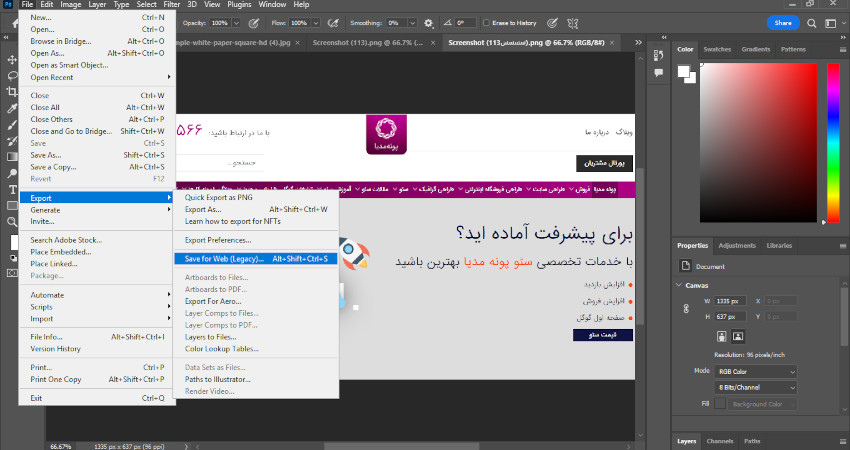The width and height of the screenshot is (850, 450).
Task: Switch to the Swatches tab
Action: [717, 49]
